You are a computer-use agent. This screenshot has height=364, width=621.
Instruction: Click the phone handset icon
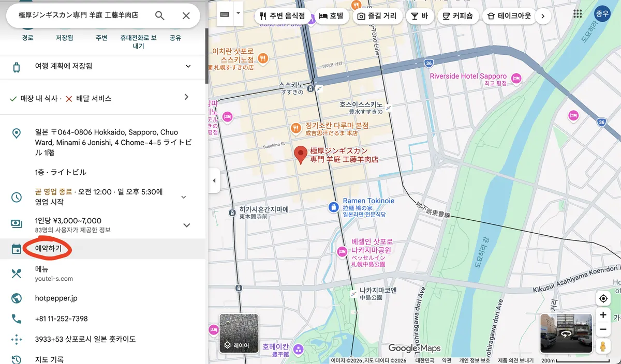coord(17,319)
